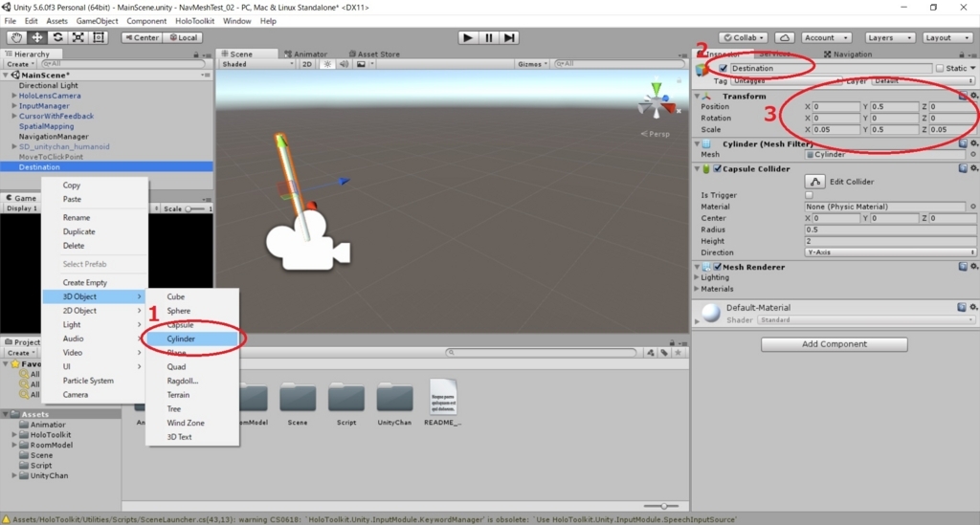Image resolution: width=980 pixels, height=525 pixels.
Task: Click the project search by label icon
Action: point(664,353)
